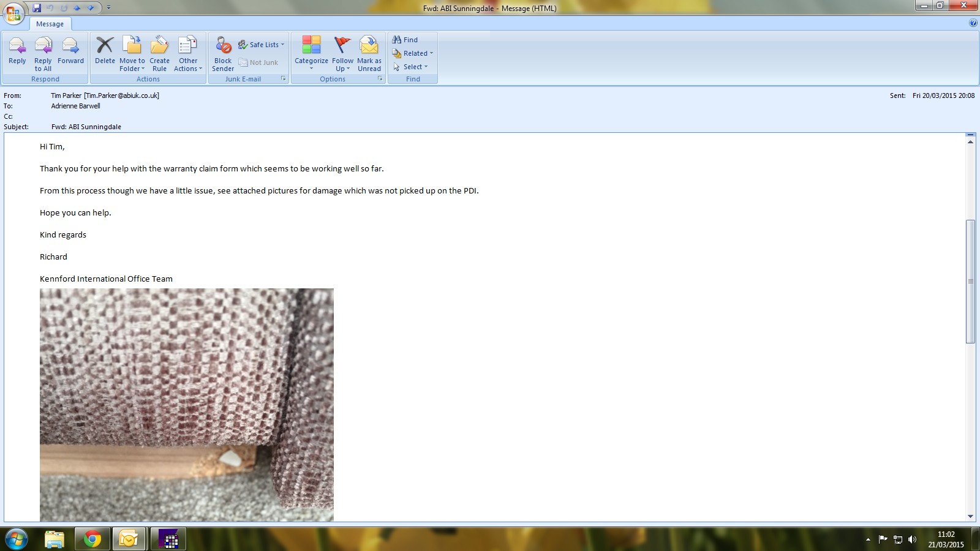Open Outlook Help question mark icon

(973, 23)
